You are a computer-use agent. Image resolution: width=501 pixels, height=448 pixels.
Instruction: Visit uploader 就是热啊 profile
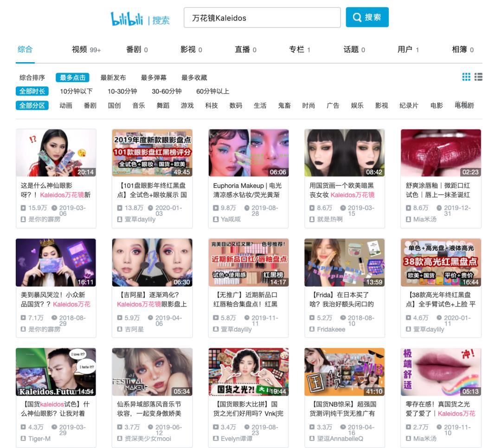point(330,219)
